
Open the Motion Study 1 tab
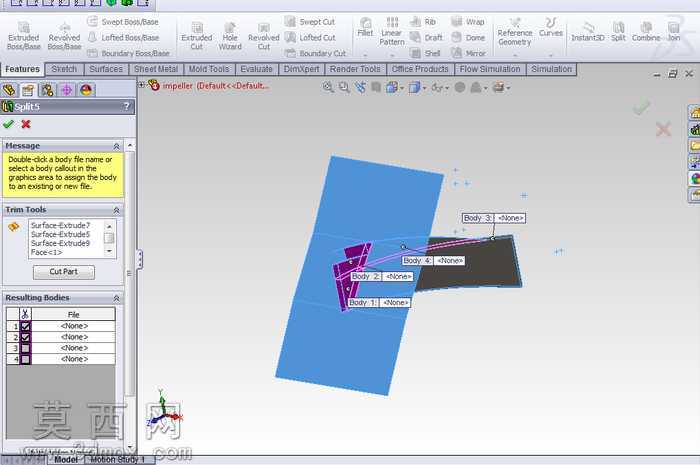117,459
